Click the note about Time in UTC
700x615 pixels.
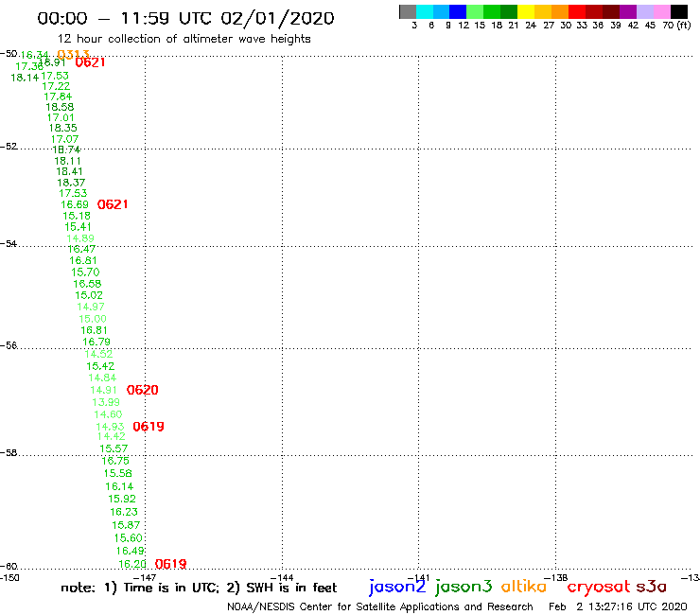(x=199, y=588)
